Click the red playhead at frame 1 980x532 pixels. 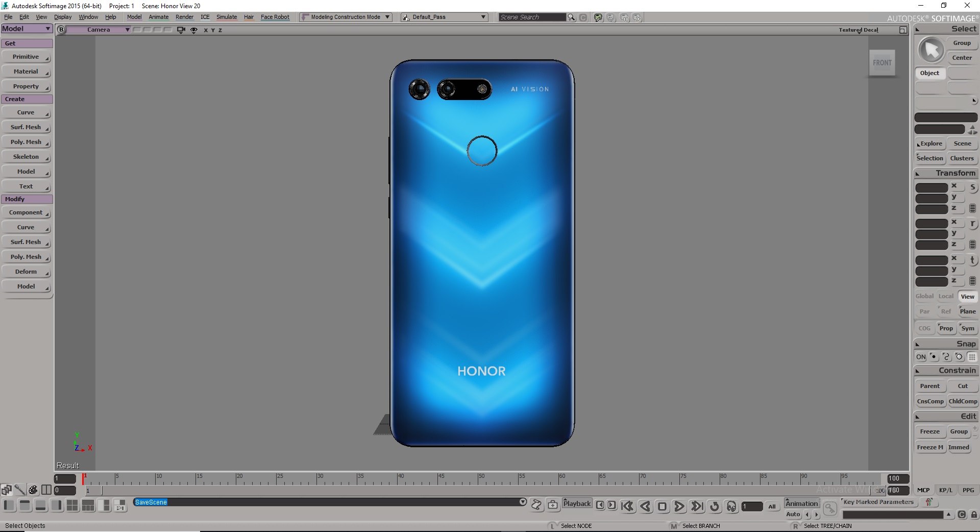point(83,479)
